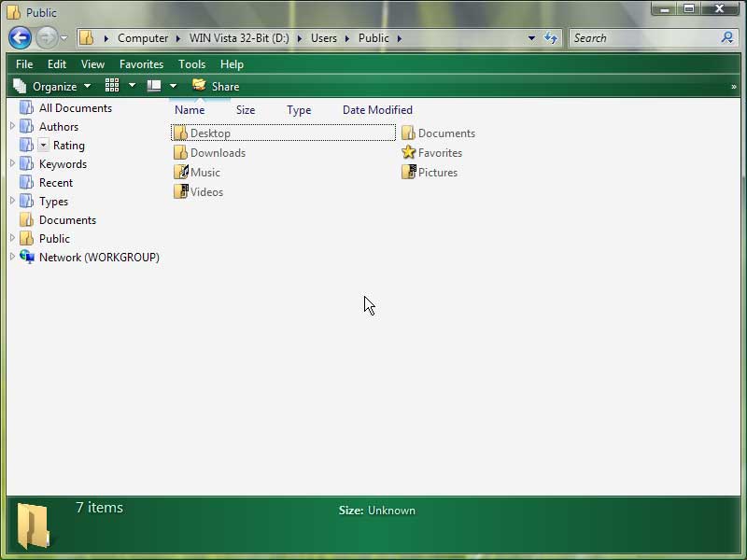Open the address bar history dropdown
Image resolution: width=747 pixels, height=560 pixels.
531,38
